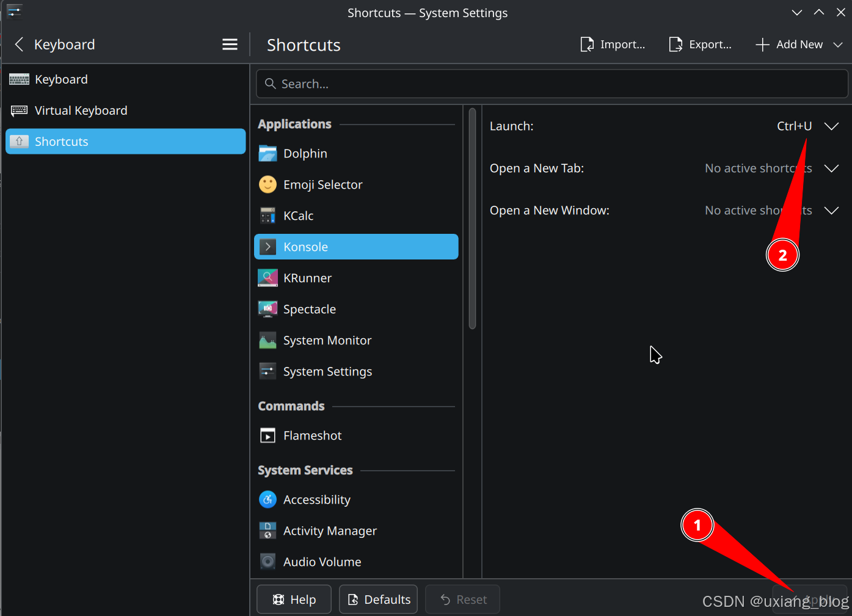Screen dimensions: 852x616
Task: Click the Keyboard sidebar icon
Action: [19, 79]
